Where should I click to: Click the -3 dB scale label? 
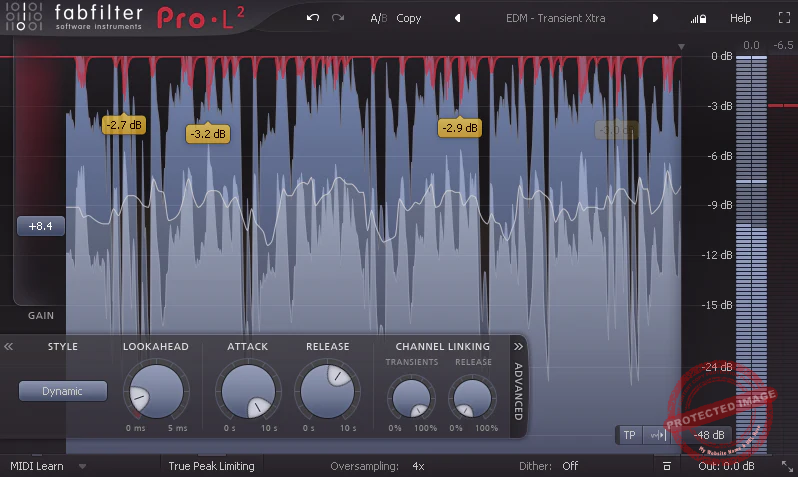[x=720, y=106]
